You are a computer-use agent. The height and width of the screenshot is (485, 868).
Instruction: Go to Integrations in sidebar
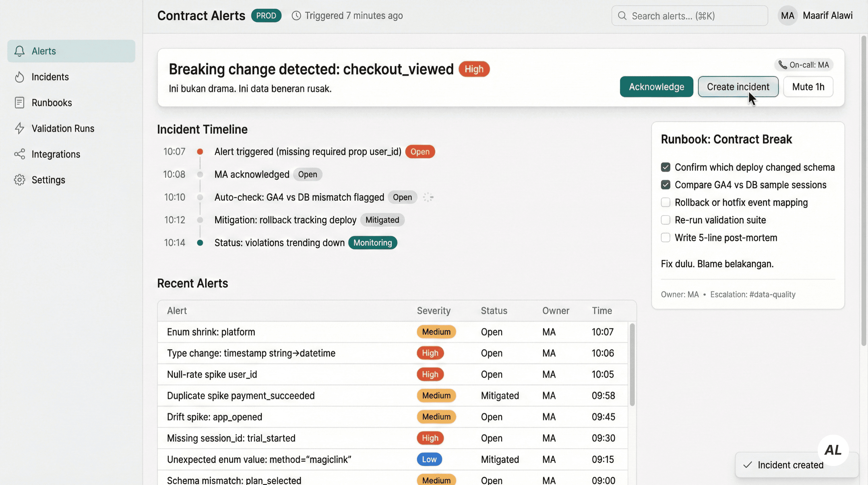tap(56, 154)
